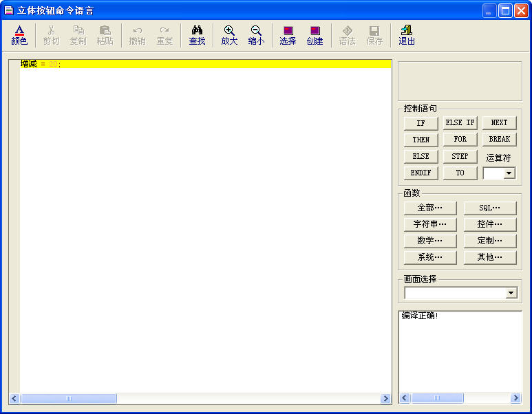Image resolution: width=532 pixels, height=414 pixels.
Task: Insert the ENDIF keyword
Action: pyautogui.click(x=421, y=173)
